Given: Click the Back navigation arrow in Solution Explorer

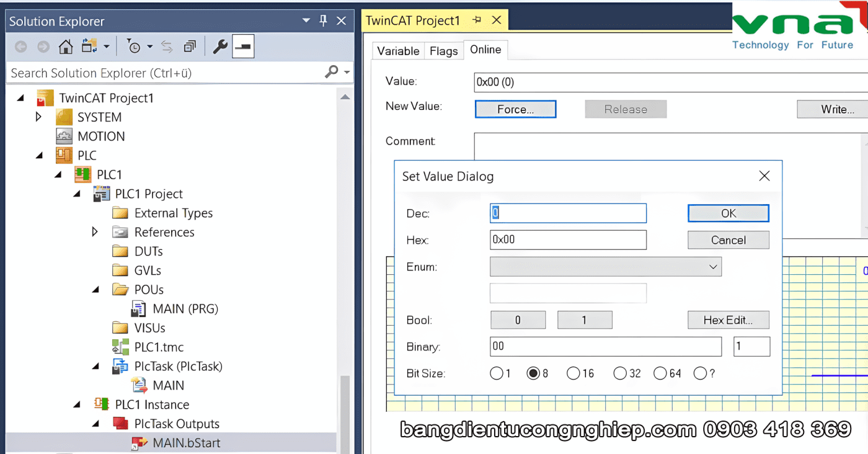Looking at the screenshot, I should click(x=20, y=47).
